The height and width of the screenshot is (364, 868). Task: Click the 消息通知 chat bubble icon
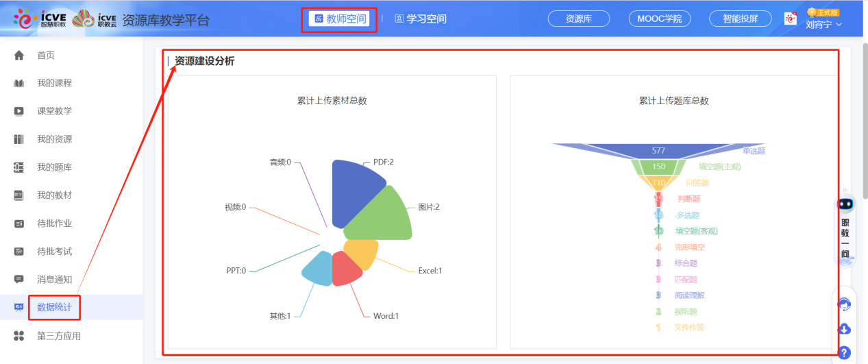pos(19,279)
